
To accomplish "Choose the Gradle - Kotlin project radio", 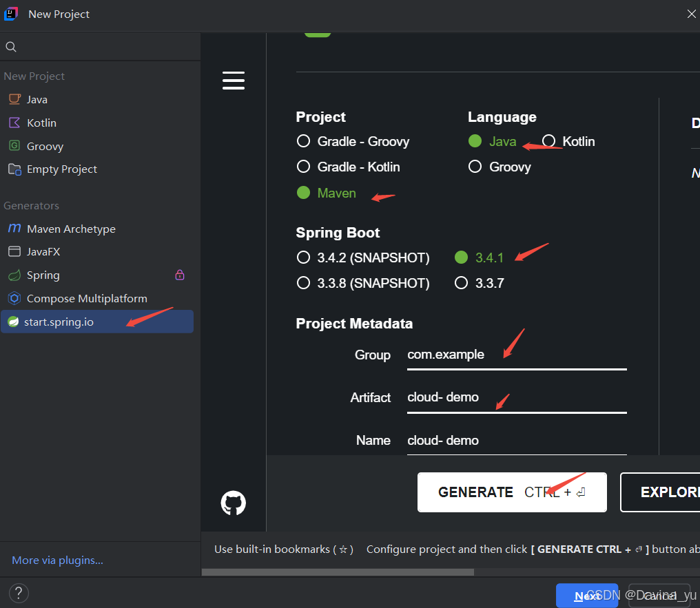I will 304,167.
